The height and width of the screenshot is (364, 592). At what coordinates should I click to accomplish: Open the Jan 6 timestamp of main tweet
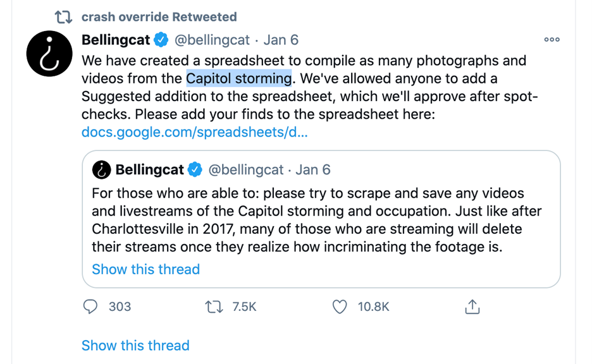pyautogui.click(x=281, y=40)
